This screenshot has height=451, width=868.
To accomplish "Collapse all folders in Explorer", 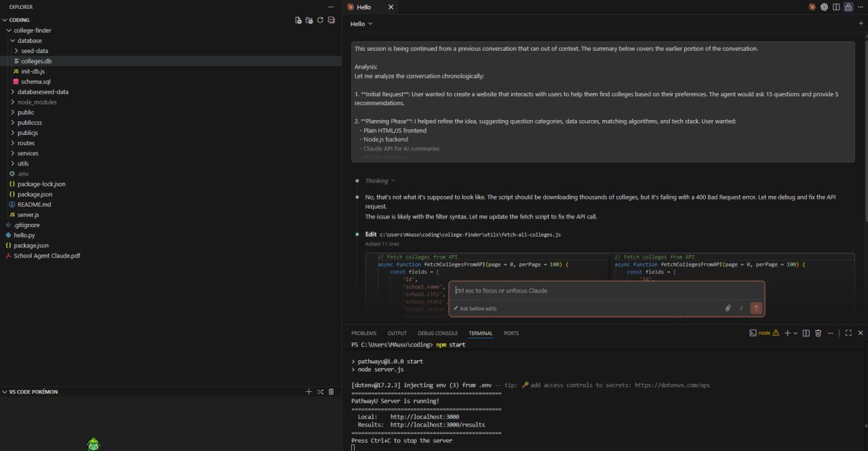I will [331, 20].
